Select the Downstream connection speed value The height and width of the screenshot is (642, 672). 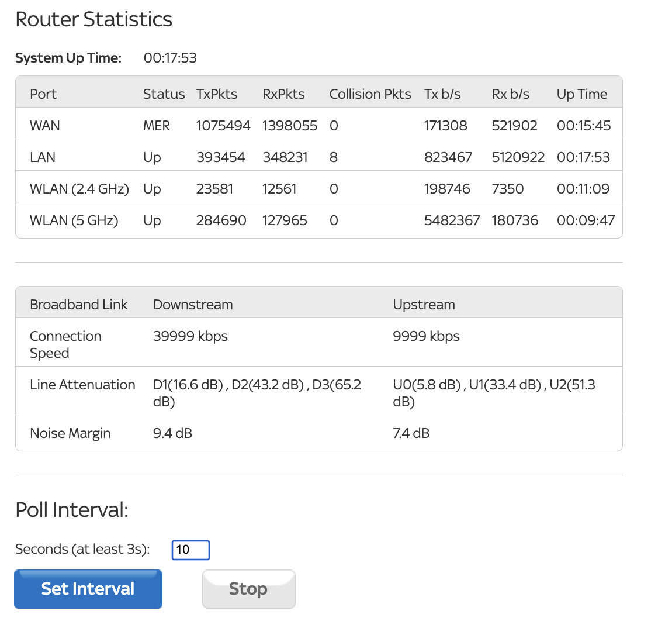[x=190, y=336]
